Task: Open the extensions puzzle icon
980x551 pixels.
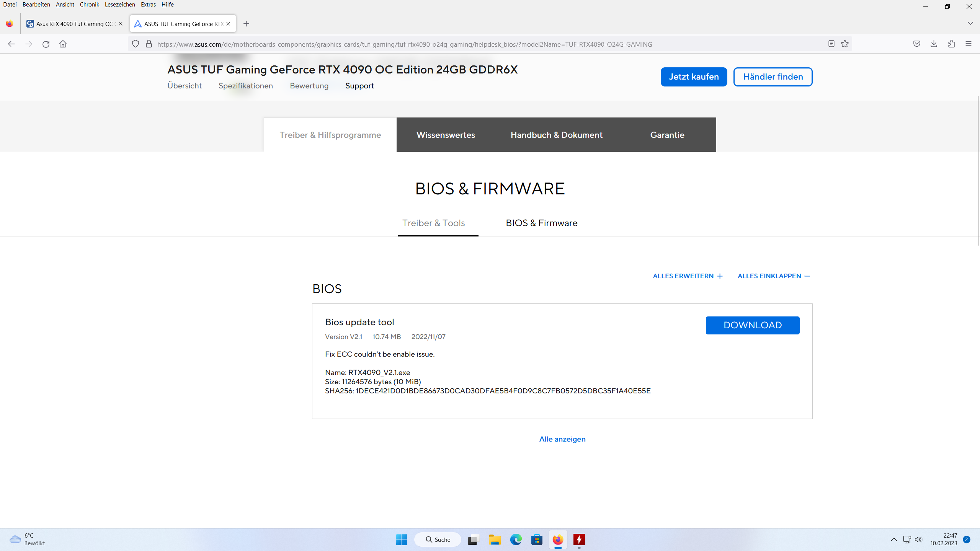Action: (951, 44)
